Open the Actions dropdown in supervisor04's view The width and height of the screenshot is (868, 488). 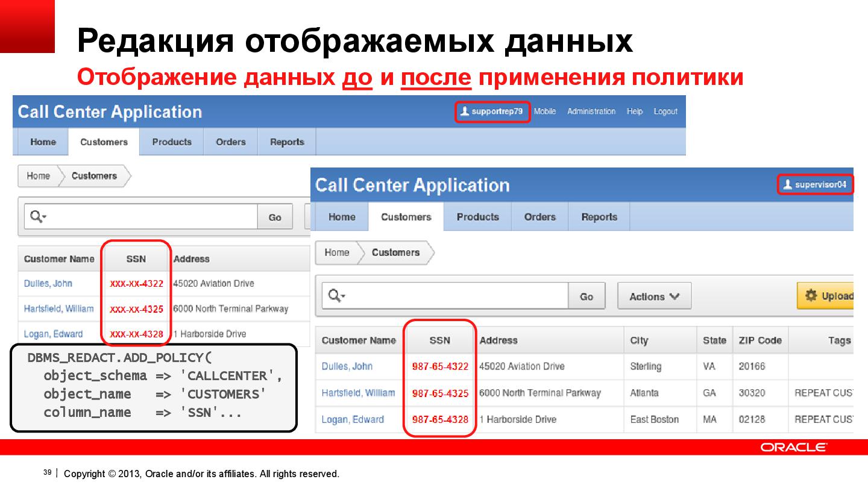(x=654, y=295)
